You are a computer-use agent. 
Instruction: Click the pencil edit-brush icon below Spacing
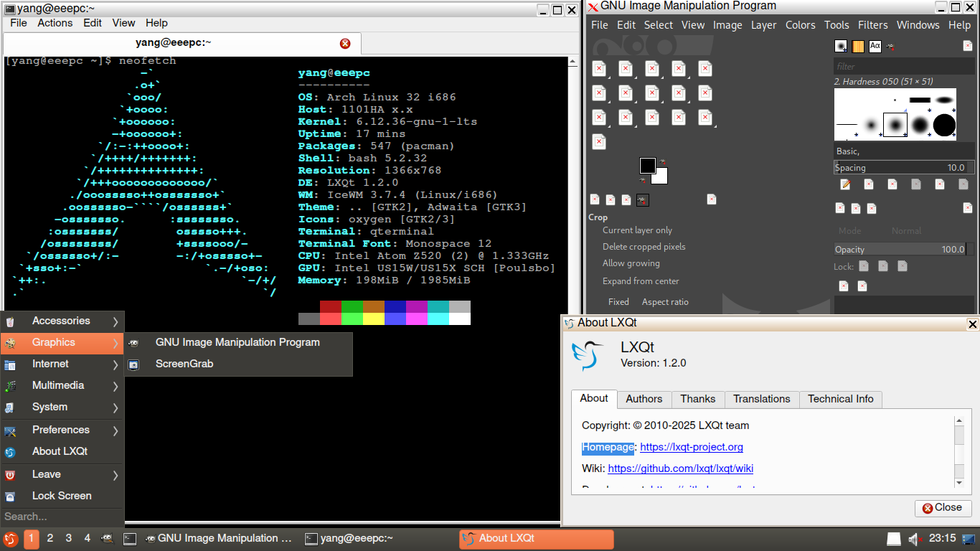(x=845, y=184)
